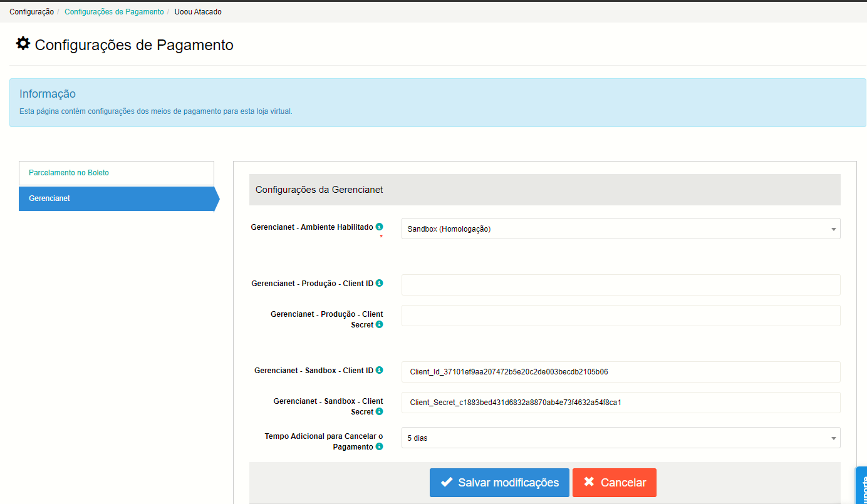867x504 pixels.
Task: Select the Parcelamento no Boleto tab
Action: point(117,173)
